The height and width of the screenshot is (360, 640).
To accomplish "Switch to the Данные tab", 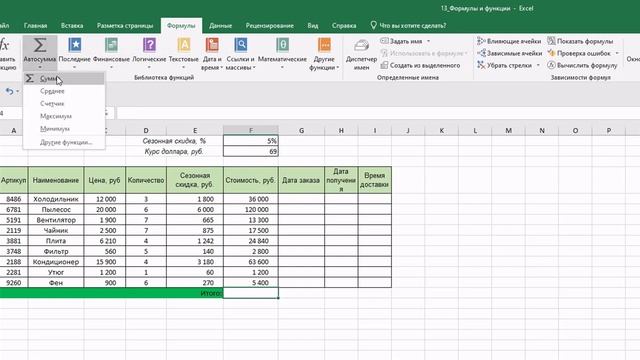I will (220, 26).
